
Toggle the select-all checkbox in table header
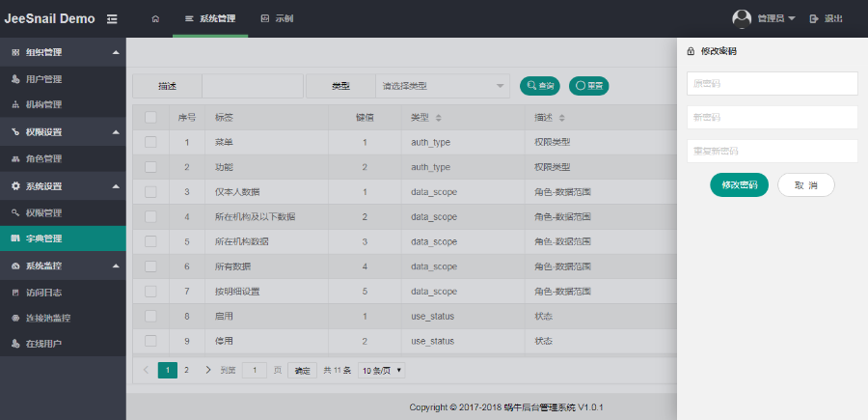coord(150,118)
